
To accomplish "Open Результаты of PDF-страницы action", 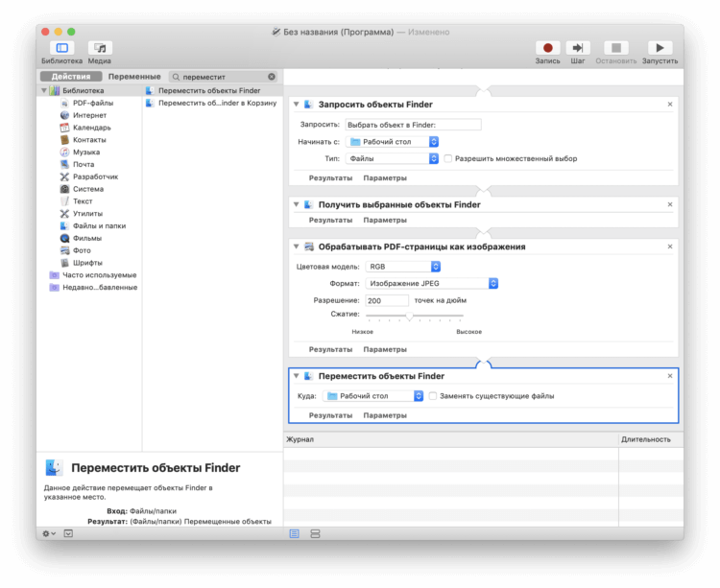I will click(330, 349).
